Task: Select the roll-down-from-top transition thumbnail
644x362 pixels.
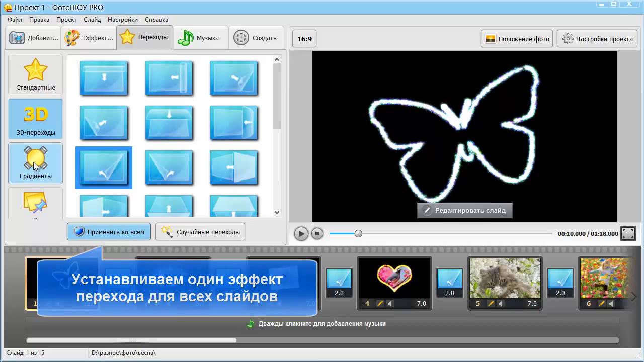Action: 104,78
